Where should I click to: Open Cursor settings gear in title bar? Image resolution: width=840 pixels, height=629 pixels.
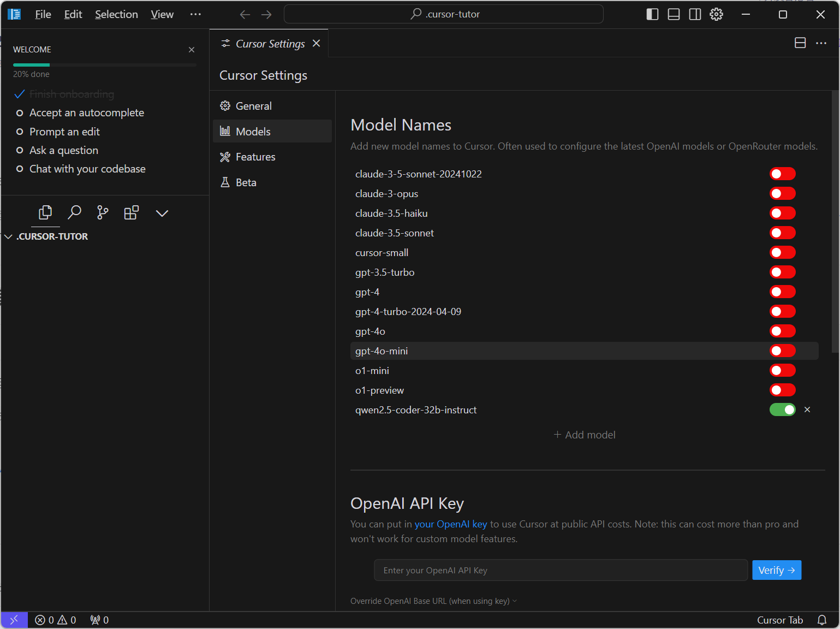(x=716, y=14)
